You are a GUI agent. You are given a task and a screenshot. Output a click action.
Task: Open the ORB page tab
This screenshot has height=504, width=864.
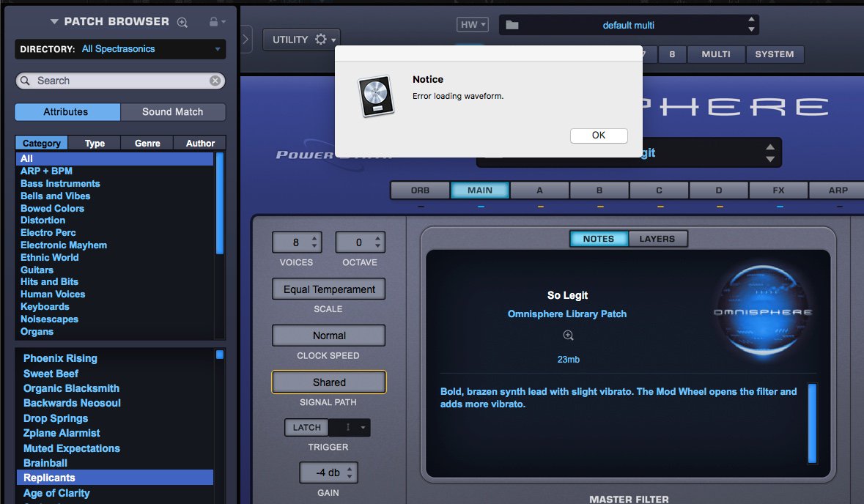point(420,190)
